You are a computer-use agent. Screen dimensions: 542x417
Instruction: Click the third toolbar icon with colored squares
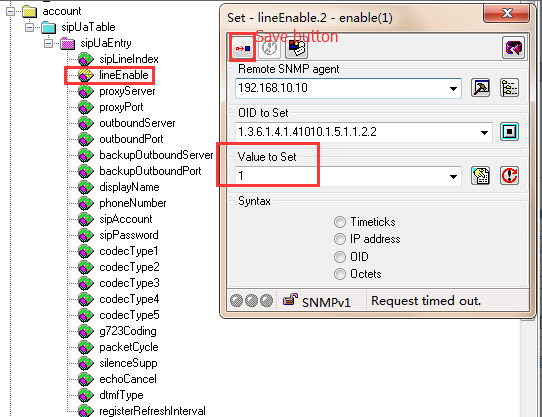point(297,48)
